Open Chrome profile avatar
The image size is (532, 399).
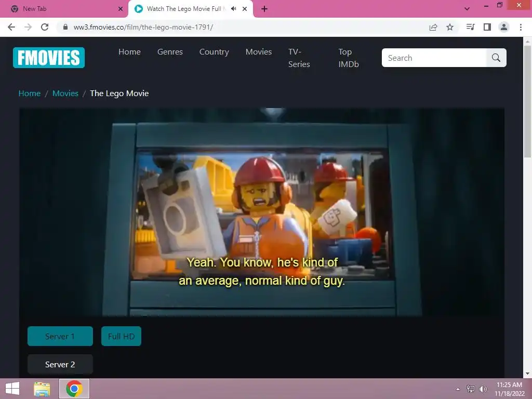point(504,27)
